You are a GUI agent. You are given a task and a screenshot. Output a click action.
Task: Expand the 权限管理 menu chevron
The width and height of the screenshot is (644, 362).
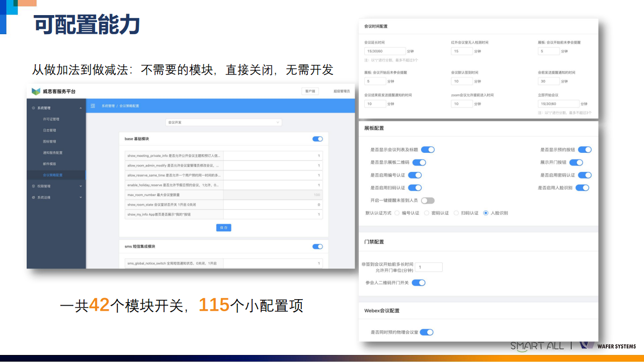80,186
